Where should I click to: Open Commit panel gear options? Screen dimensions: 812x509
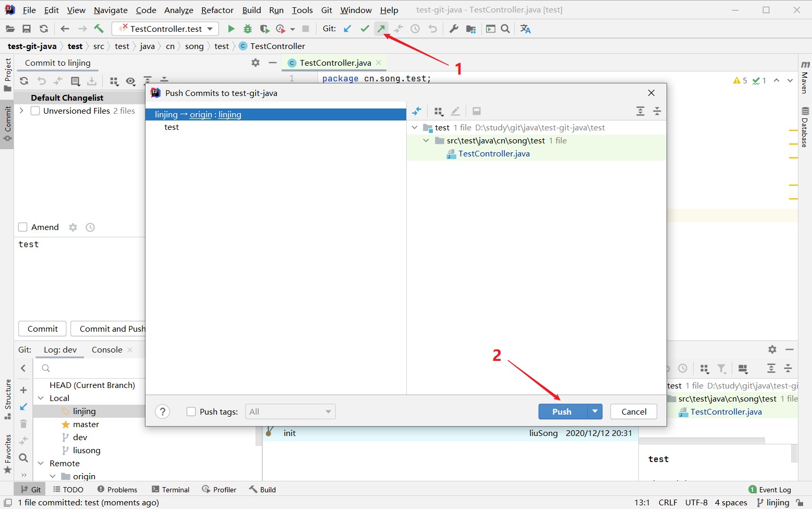256,63
